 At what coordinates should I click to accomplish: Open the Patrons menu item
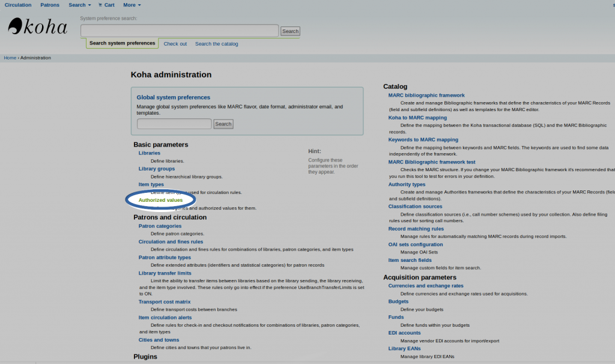pos(50,5)
